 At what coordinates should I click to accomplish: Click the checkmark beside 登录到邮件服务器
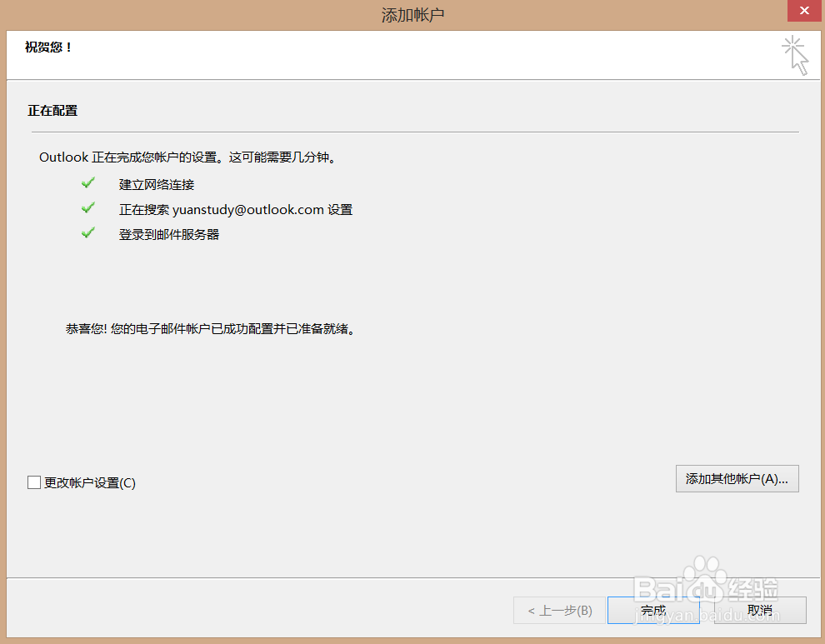[x=88, y=232]
